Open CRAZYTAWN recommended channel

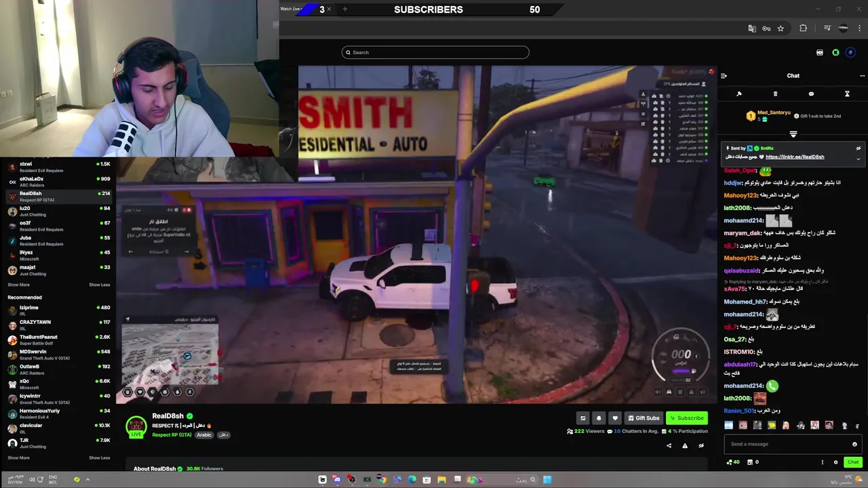click(60, 325)
